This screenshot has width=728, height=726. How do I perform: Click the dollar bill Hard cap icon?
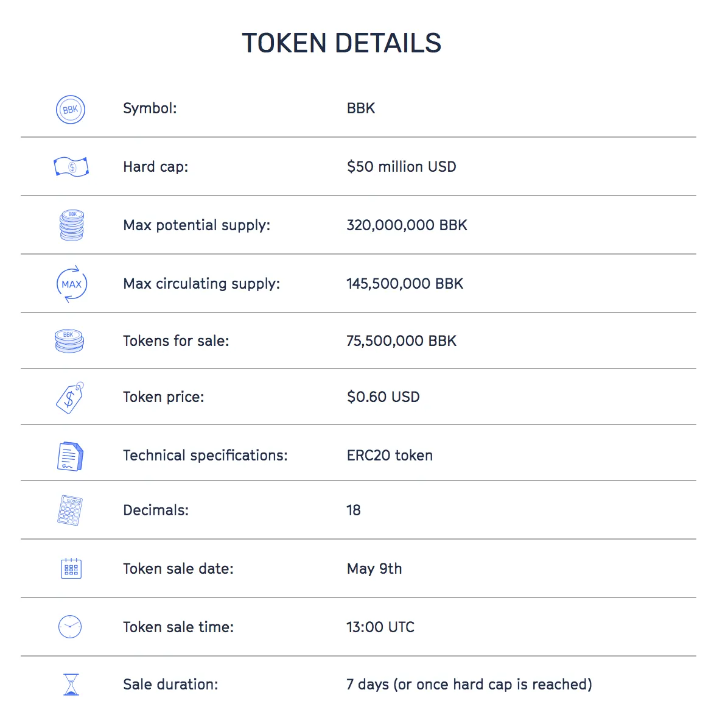coord(71,167)
